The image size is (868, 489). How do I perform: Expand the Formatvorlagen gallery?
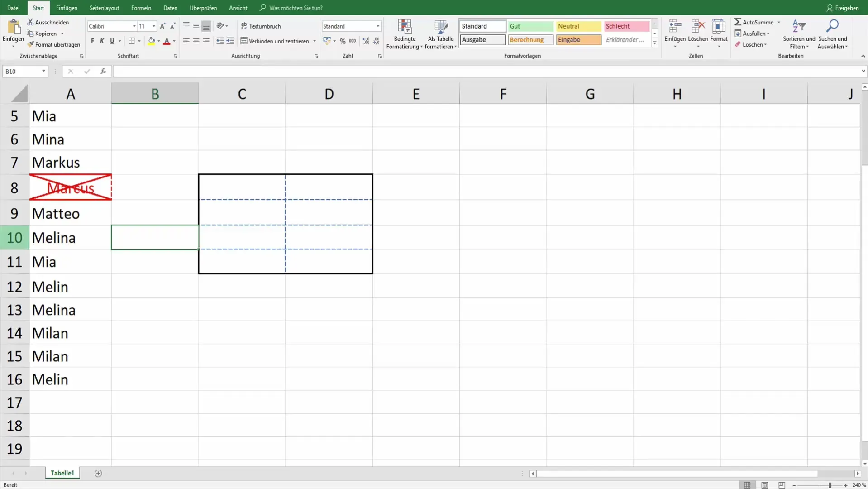point(654,43)
